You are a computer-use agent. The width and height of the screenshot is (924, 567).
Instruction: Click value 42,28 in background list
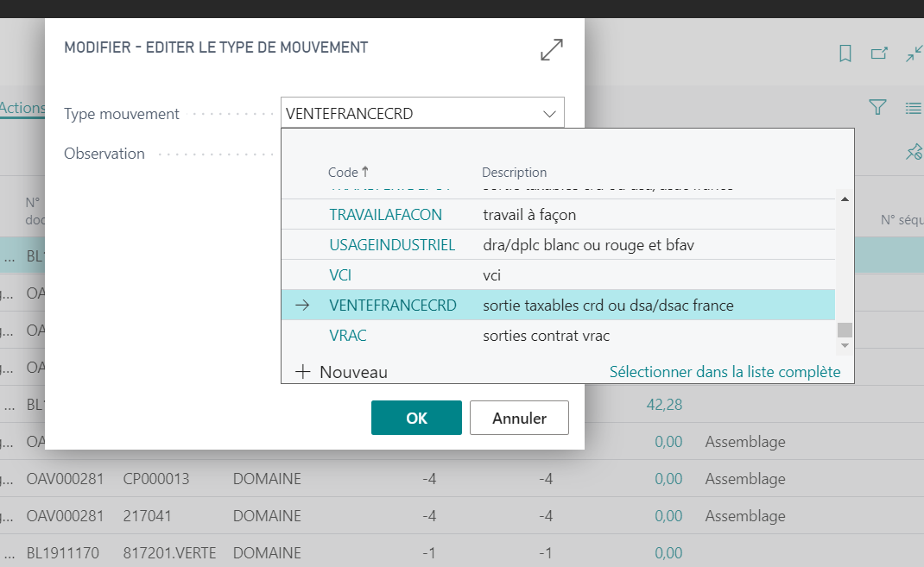(x=664, y=405)
